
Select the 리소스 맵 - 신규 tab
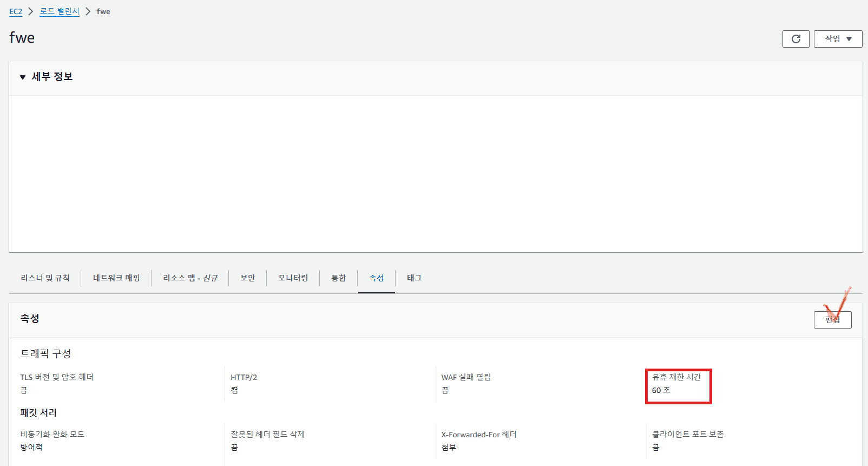pos(190,278)
